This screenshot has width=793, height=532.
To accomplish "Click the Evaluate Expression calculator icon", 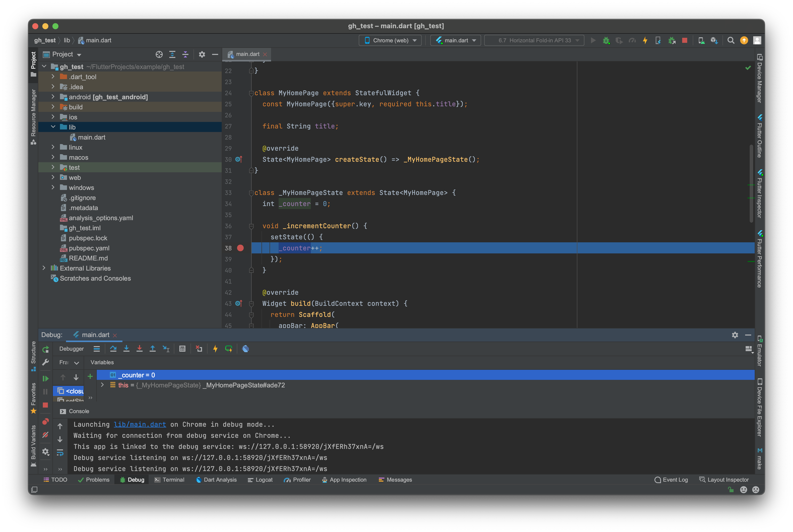I will 182,349.
